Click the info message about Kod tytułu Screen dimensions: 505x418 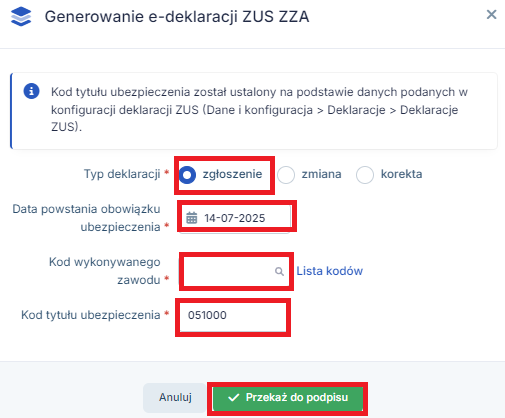click(259, 109)
